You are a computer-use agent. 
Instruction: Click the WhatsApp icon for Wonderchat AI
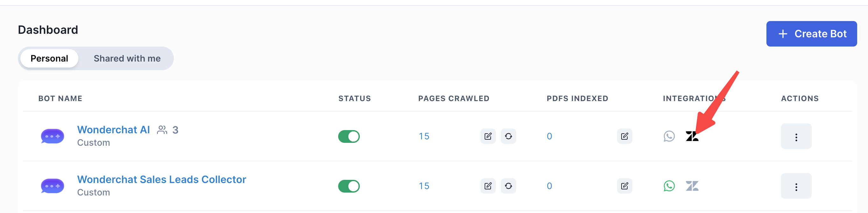tap(669, 136)
